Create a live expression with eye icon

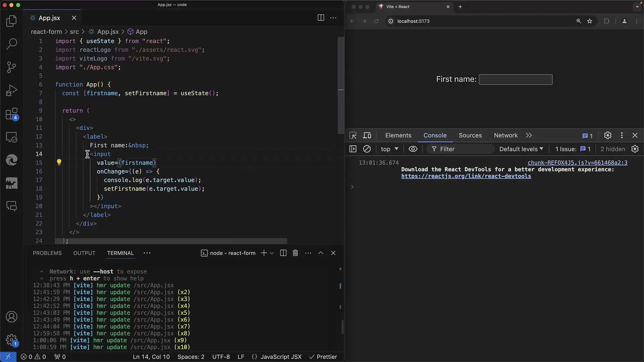(x=413, y=149)
